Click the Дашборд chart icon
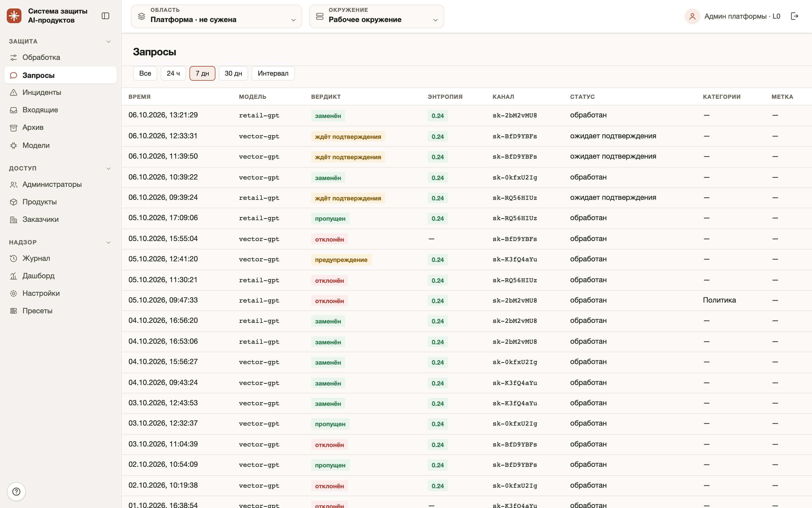The image size is (812, 508). click(x=14, y=276)
